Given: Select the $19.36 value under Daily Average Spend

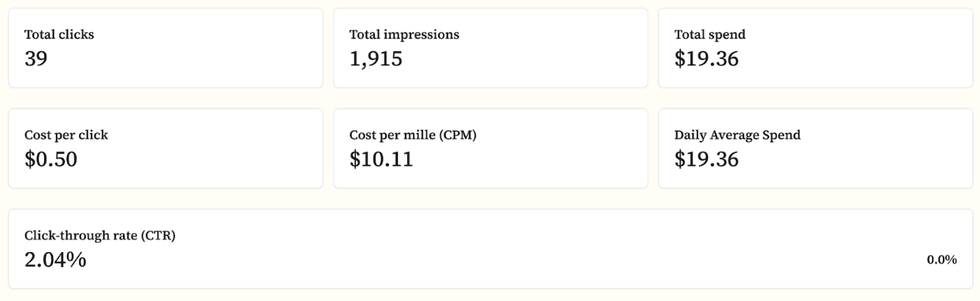Looking at the screenshot, I should (706, 159).
